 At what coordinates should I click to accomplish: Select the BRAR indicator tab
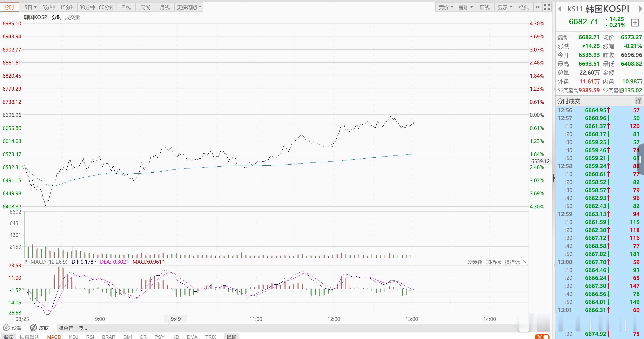point(108,337)
